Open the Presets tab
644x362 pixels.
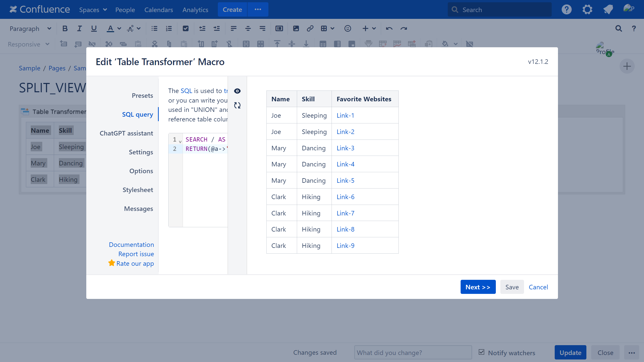click(x=142, y=96)
